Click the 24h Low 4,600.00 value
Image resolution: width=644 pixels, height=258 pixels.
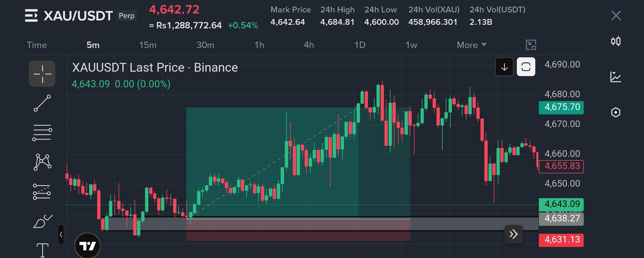(381, 22)
